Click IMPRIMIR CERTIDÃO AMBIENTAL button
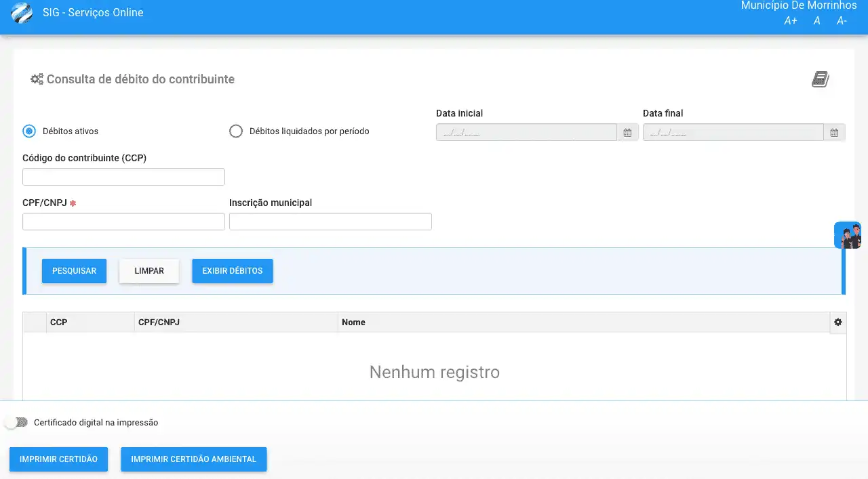Screen dimensions: 868x479 point(193,459)
